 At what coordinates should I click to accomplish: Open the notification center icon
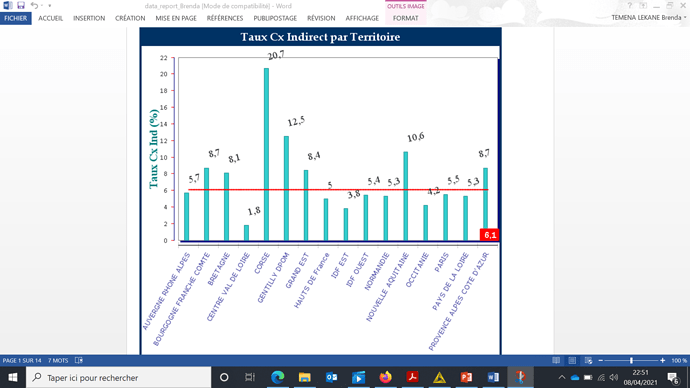click(673, 377)
